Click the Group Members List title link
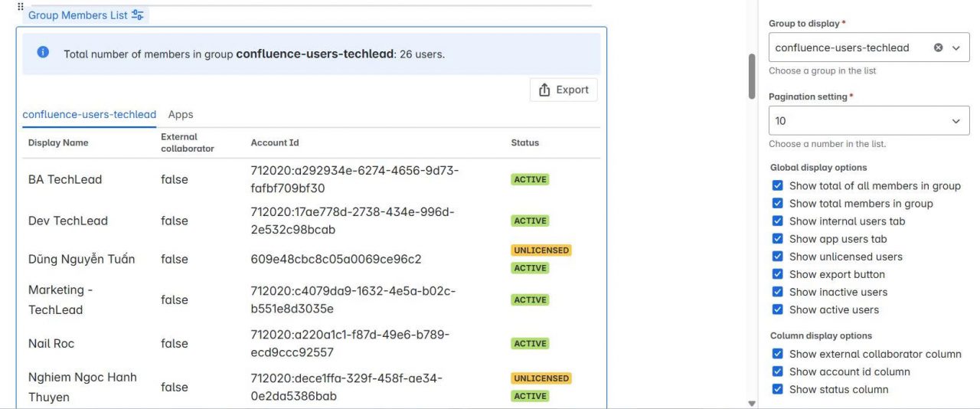The height and width of the screenshot is (409, 980). tap(77, 15)
